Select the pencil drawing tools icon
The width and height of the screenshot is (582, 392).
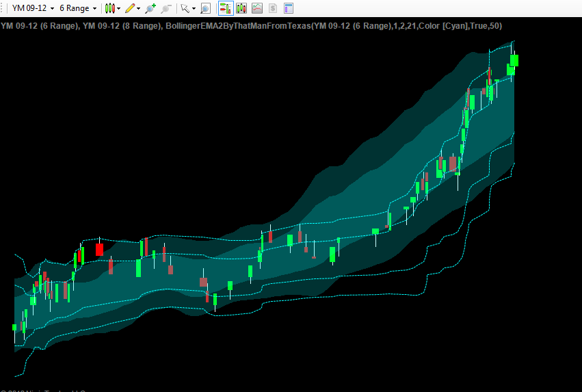[x=129, y=8]
